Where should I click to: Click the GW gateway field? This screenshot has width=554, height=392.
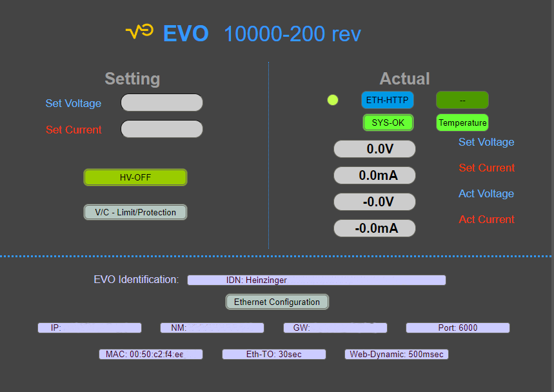point(335,328)
